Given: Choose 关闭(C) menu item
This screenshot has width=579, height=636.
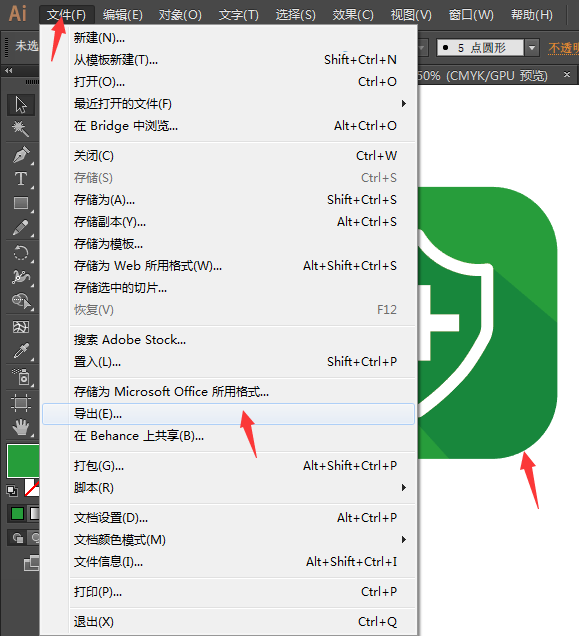Looking at the screenshot, I should [x=228, y=156].
